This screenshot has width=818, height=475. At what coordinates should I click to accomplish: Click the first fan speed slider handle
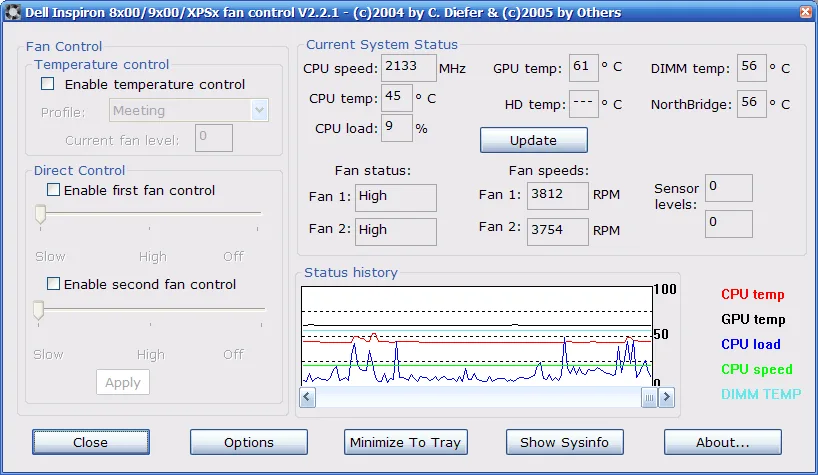pos(40,213)
